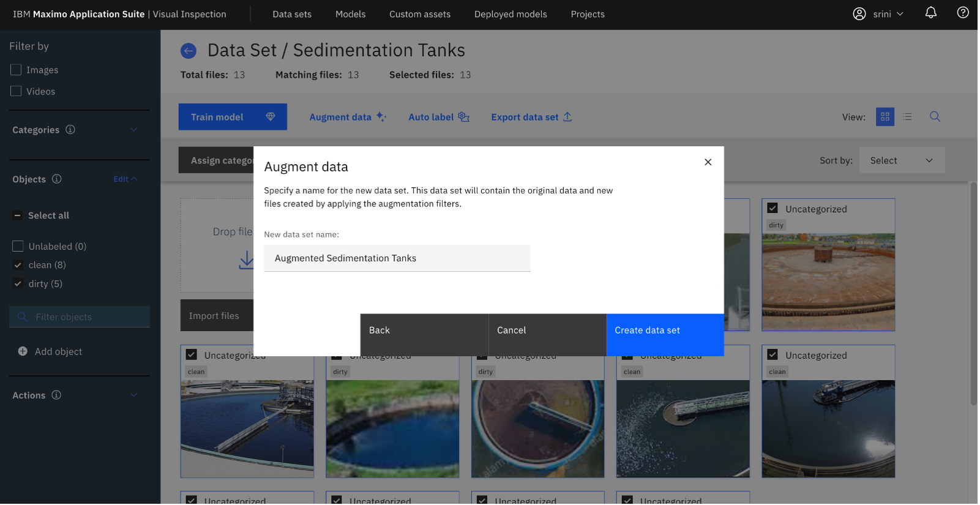Show info for Categories

(x=70, y=130)
